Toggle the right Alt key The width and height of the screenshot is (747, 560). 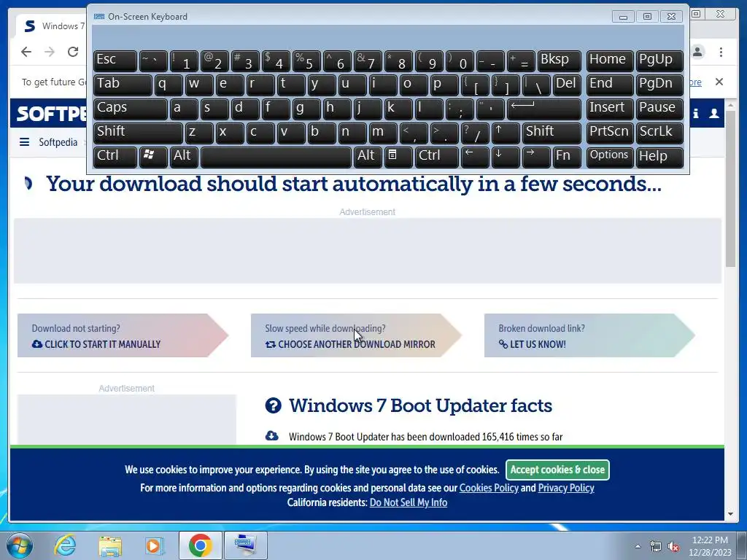point(368,157)
